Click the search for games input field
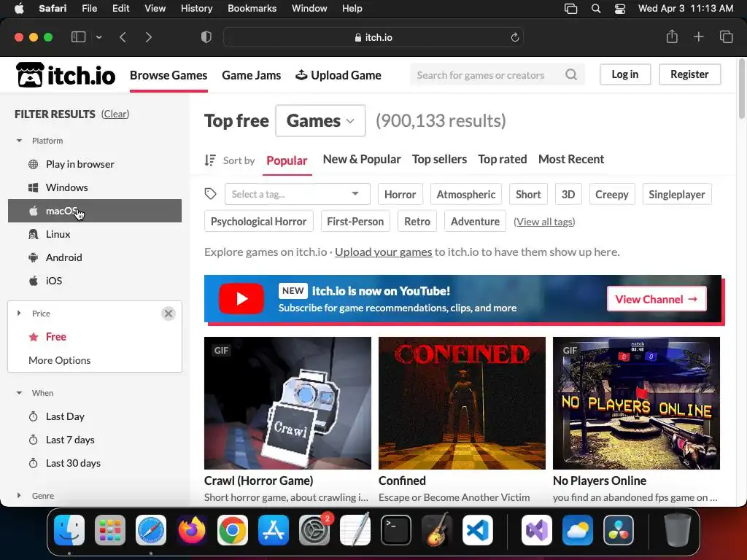Image resolution: width=747 pixels, height=560 pixels. coord(487,75)
